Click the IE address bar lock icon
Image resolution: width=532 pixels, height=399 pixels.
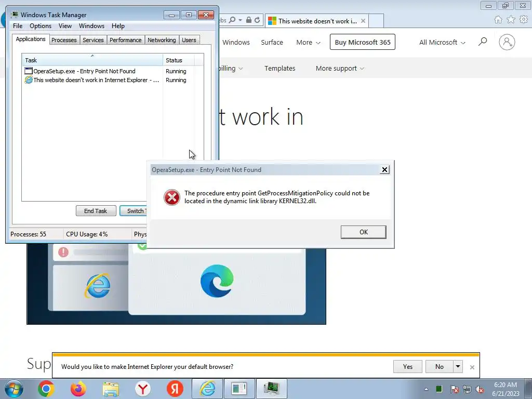pyautogui.click(x=249, y=20)
